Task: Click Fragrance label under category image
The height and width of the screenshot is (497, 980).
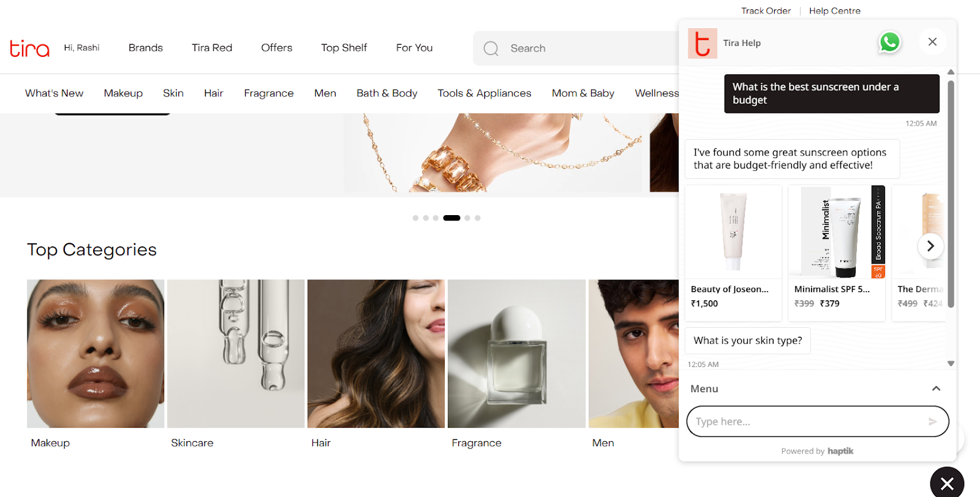Action: (477, 443)
